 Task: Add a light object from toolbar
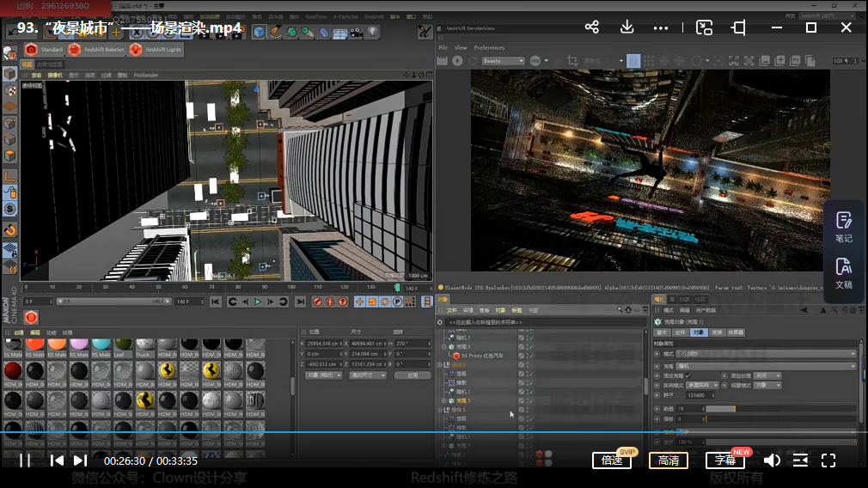373,32
